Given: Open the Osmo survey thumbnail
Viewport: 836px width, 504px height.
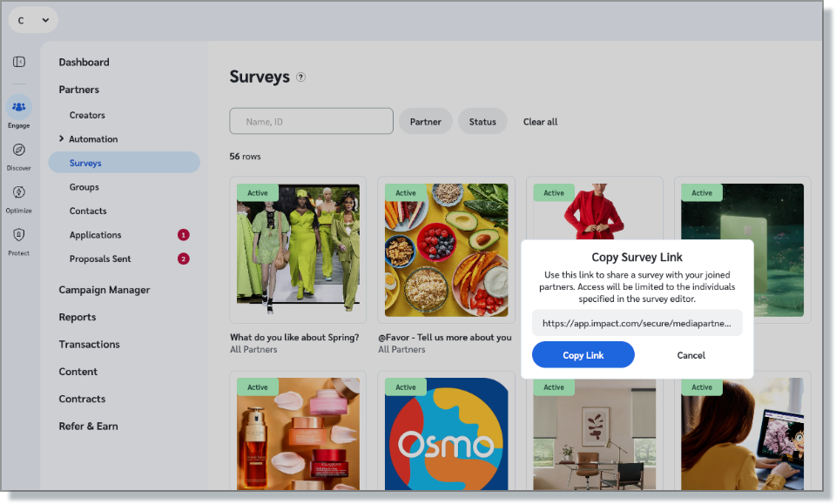Looking at the screenshot, I should coord(446,434).
